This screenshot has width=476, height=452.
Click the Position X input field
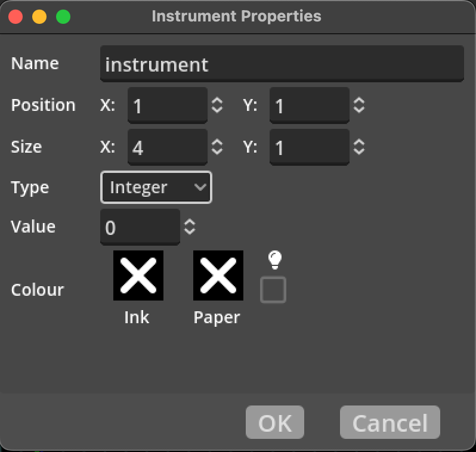tap(168, 106)
